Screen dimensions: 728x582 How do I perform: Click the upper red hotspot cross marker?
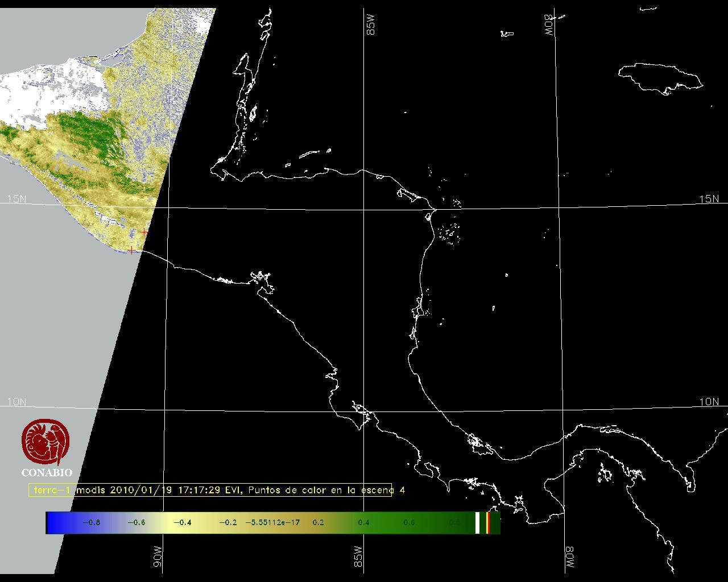144,232
